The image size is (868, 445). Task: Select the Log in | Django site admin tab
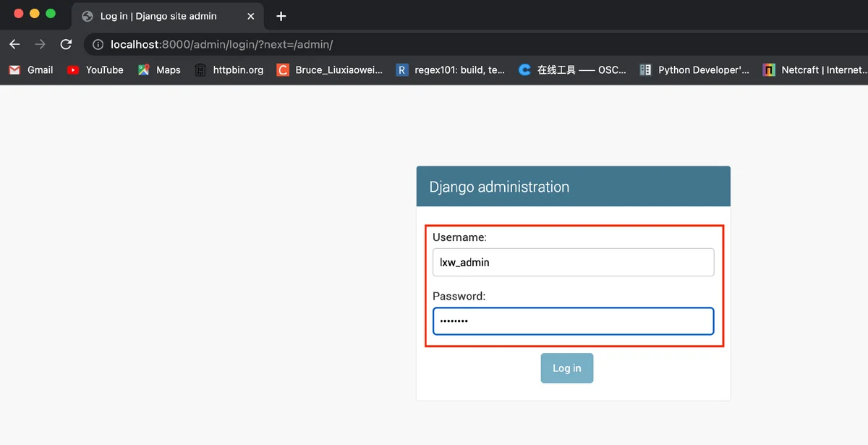(169, 16)
